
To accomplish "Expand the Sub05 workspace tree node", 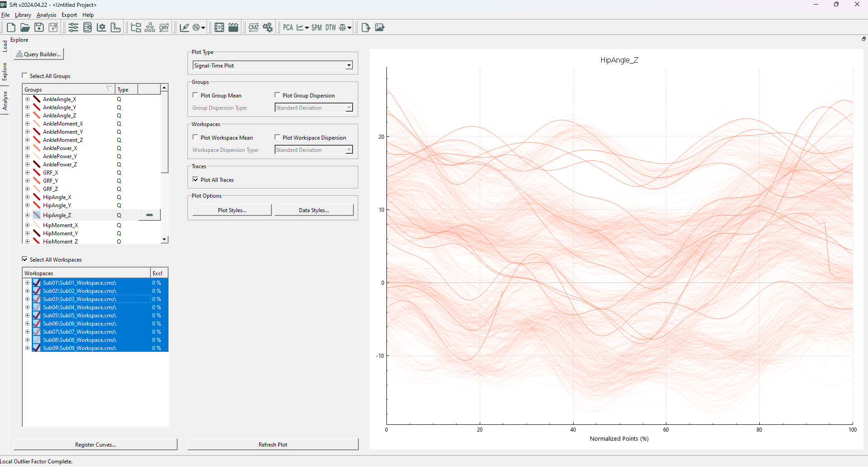I will coord(27,316).
